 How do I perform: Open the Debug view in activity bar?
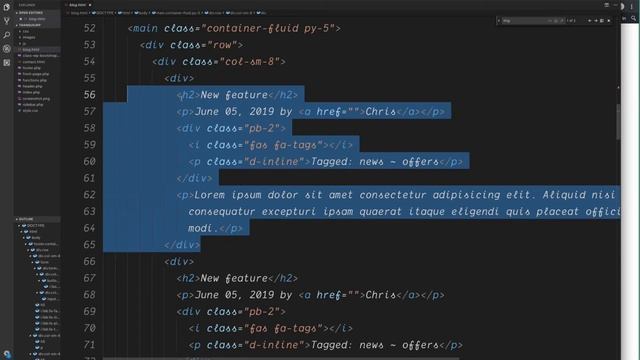(7, 49)
